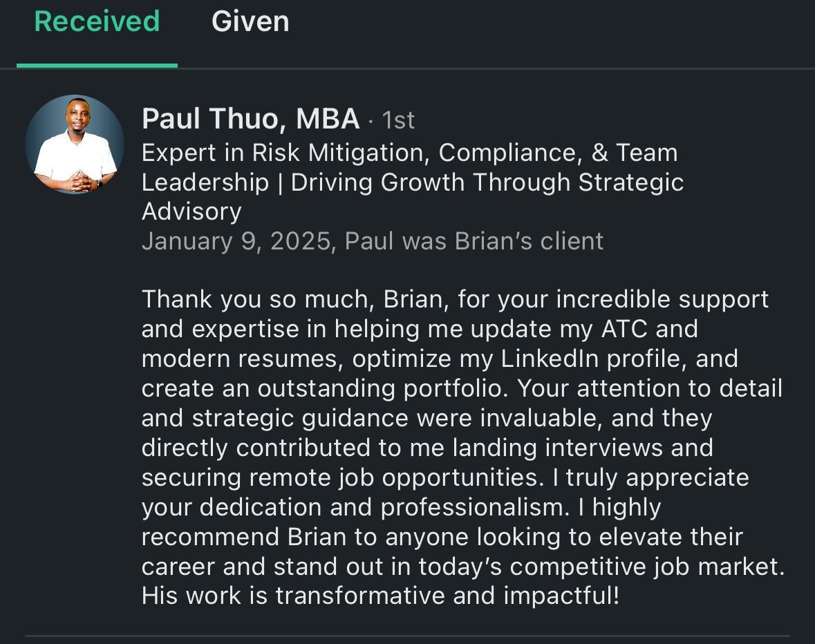
Task: Select the phrase 'Paul was Brian's client'
Action: coord(474,240)
